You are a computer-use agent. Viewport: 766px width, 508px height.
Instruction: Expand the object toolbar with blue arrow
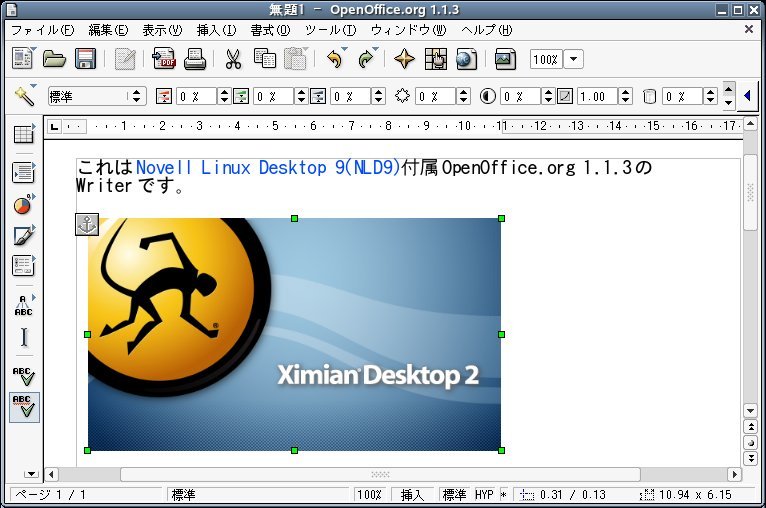click(747, 96)
